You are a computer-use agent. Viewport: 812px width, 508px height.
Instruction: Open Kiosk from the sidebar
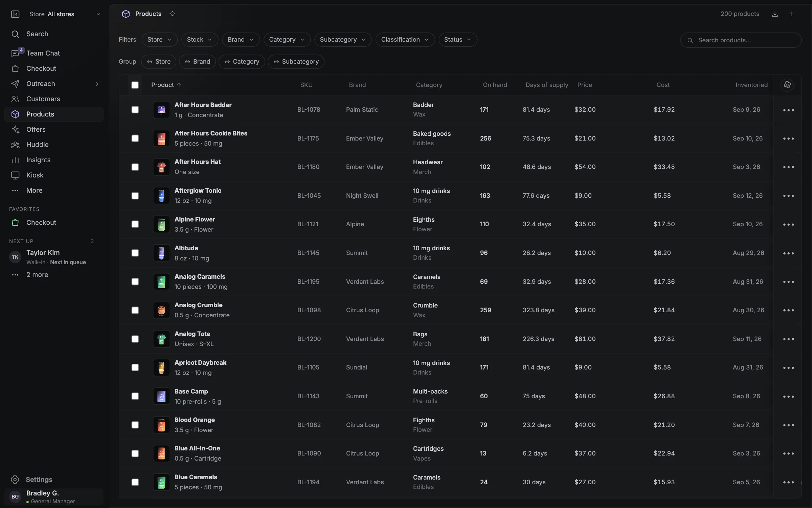pos(54,175)
